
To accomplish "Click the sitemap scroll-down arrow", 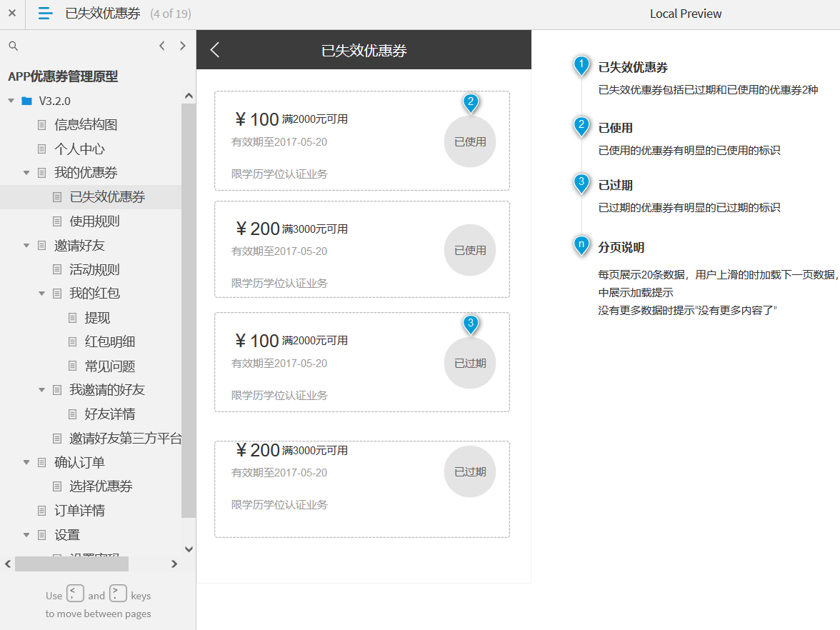I will (189, 549).
